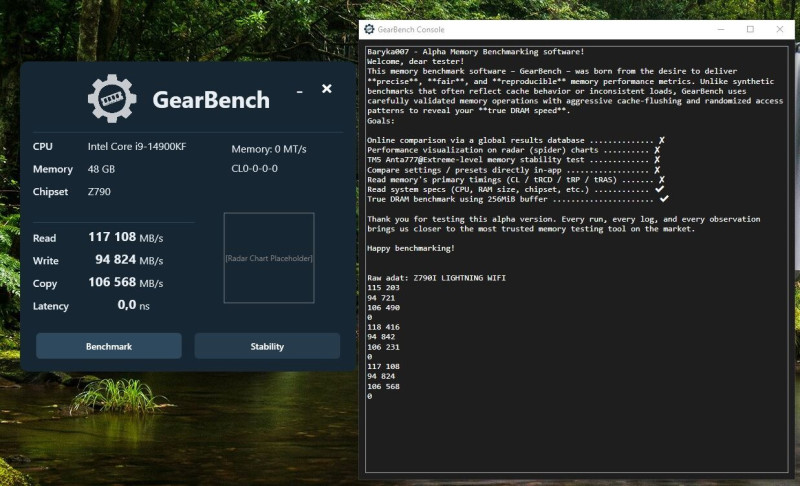Click the 'Online comparison via a global results database' line
Image resolution: width=800 pixels, height=486 pixels.
pyautogui.click(x=516, y=140)
